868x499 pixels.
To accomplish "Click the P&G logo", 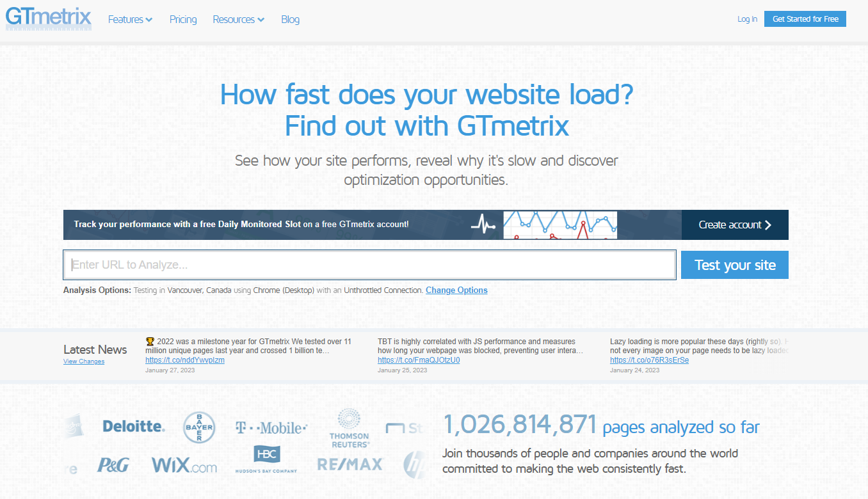I will 113,465.
